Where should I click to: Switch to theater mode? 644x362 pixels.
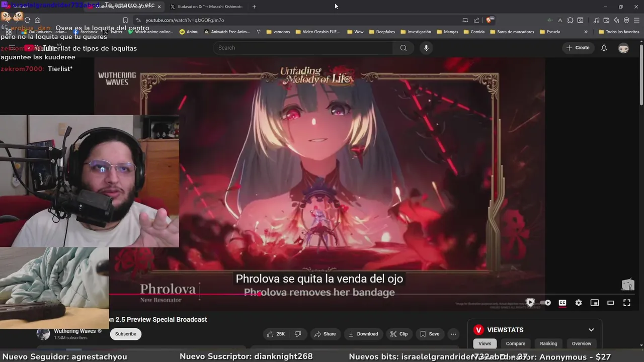pyautogui.click(x=611, y=303)
